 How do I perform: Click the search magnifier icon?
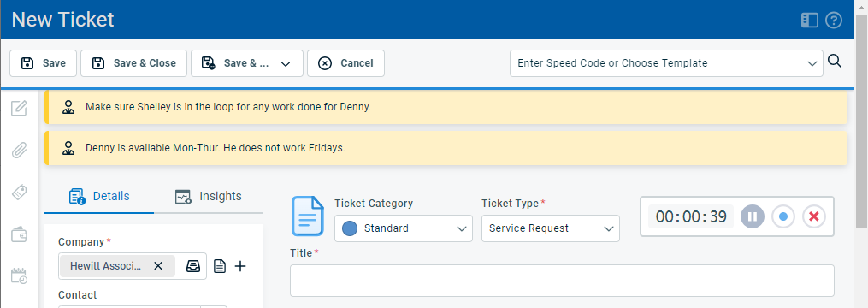tap(835, 62)
